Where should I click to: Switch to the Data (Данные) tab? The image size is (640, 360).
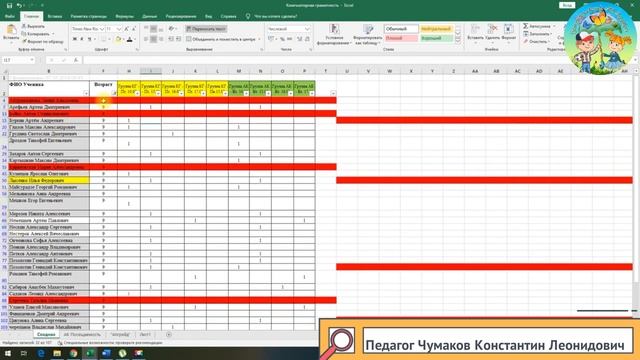pyautogui.click(x=150, y=16)
